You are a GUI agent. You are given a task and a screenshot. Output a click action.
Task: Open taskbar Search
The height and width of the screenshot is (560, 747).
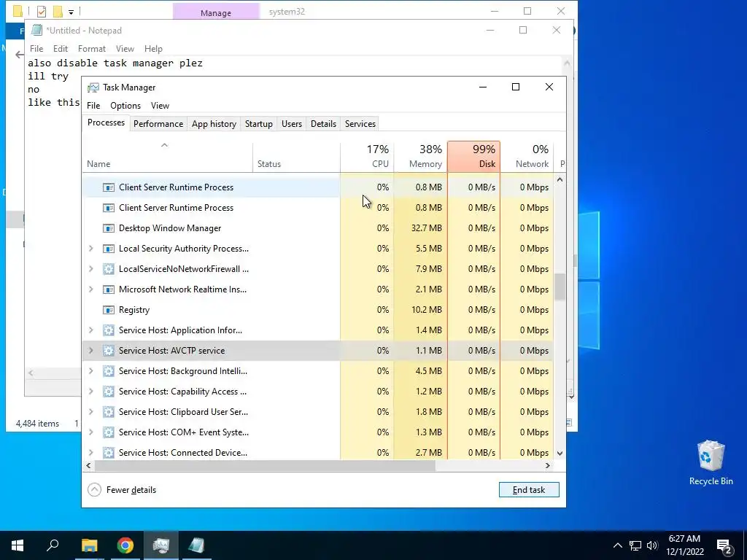pos(53,545)
